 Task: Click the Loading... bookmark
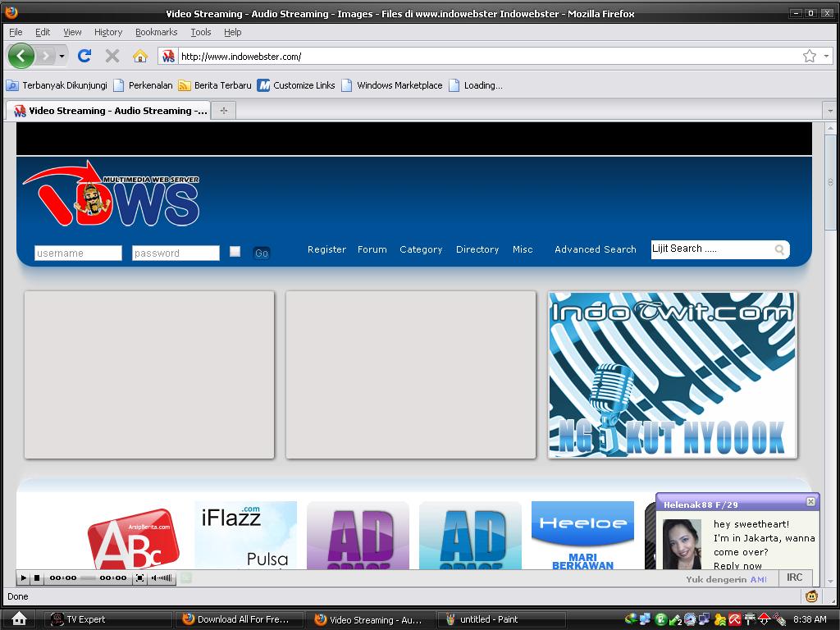(476, 85)
